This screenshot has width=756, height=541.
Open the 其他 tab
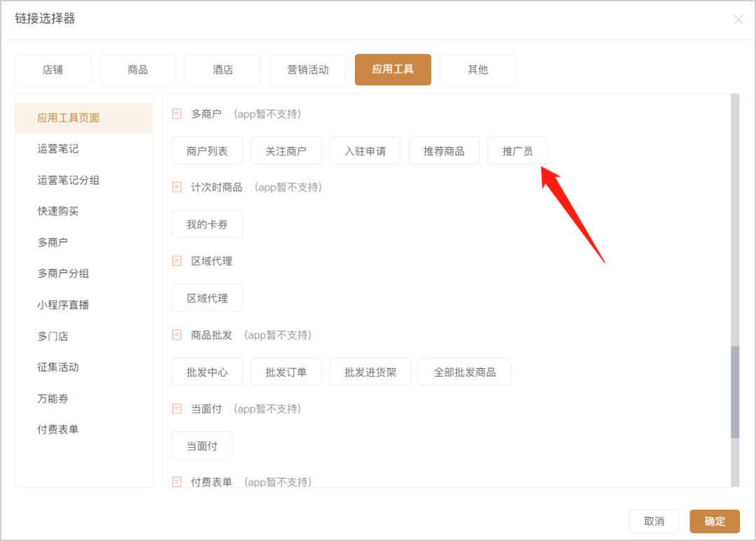478,69
